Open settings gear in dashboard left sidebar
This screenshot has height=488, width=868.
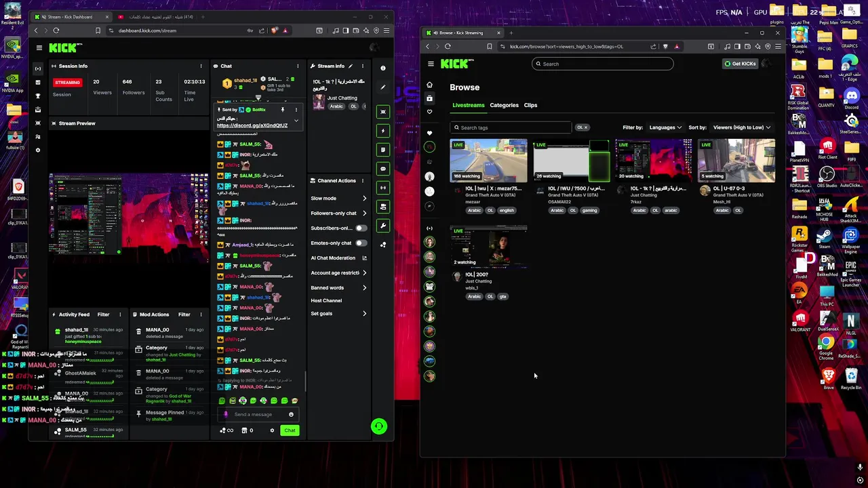(38, 150)
